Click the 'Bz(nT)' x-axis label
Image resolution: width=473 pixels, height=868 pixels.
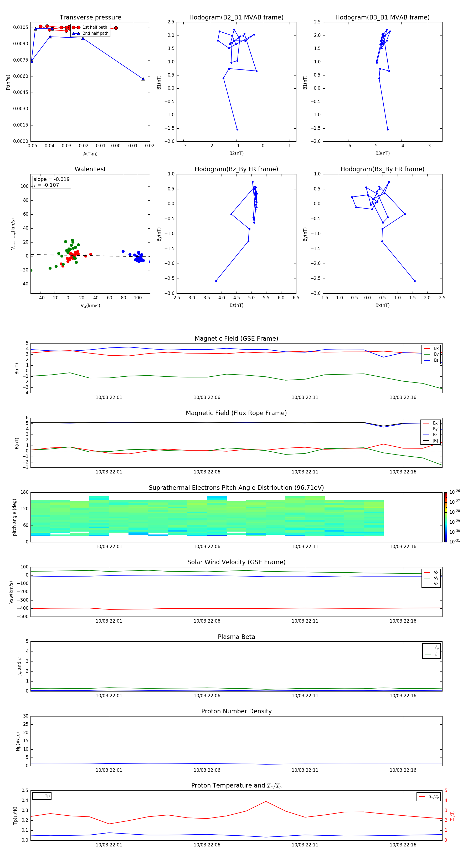coord(236,305)
